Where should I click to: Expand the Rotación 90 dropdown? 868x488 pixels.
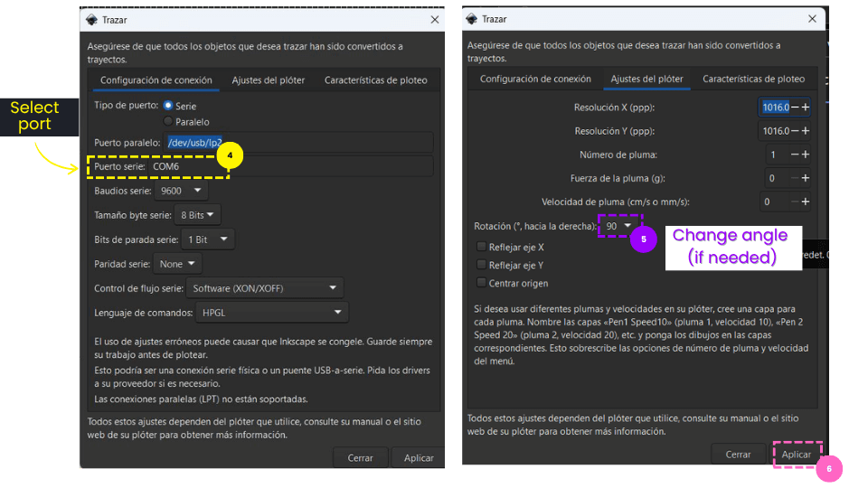[619, 226]
